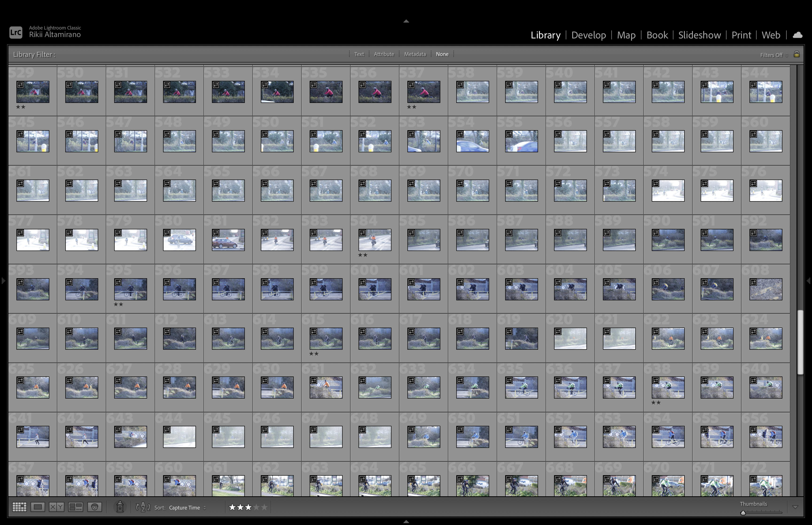Open the Slideshow module
Screen dimensions: 812x525
(699, 35)
